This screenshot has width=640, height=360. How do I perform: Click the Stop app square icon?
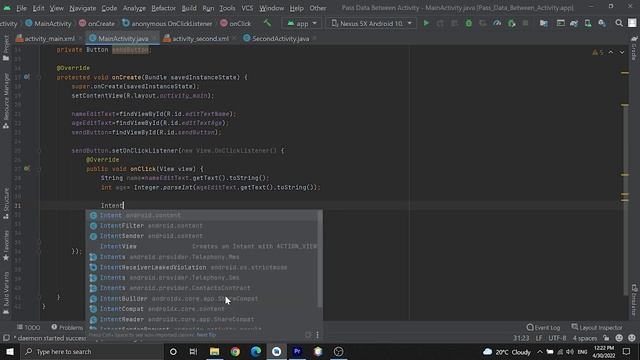525,23
